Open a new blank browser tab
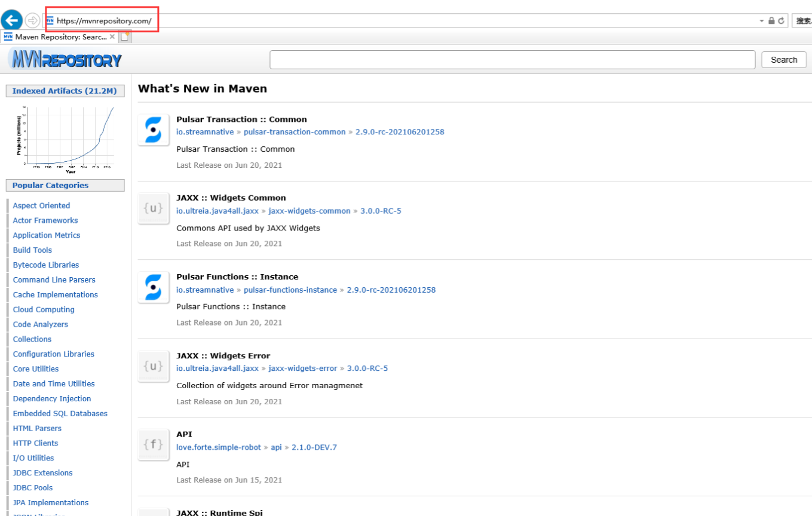This screenshot has height=516, width=812. click(125, 36)
